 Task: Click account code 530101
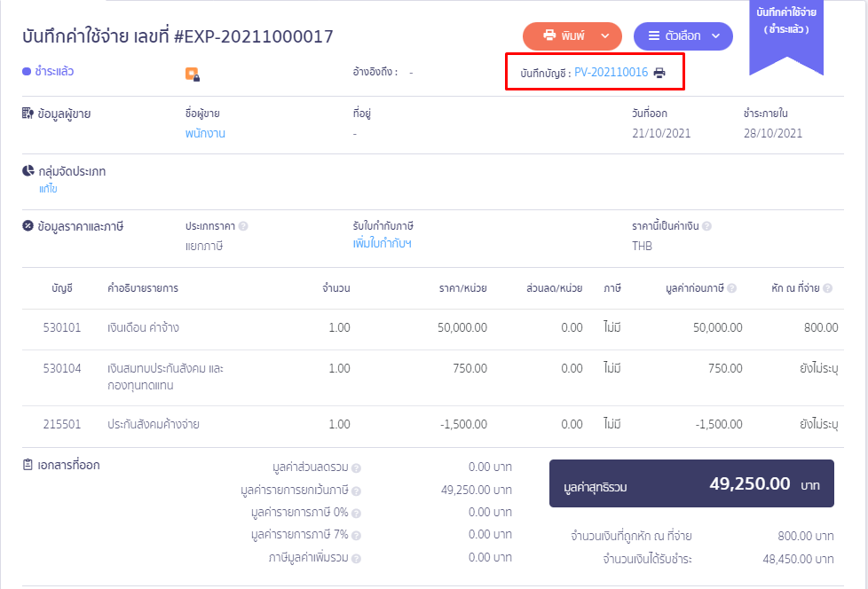click(x=62, y=327)
